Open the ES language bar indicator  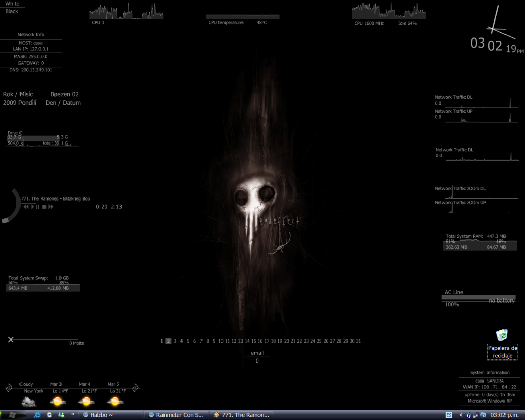coord(449,415)
